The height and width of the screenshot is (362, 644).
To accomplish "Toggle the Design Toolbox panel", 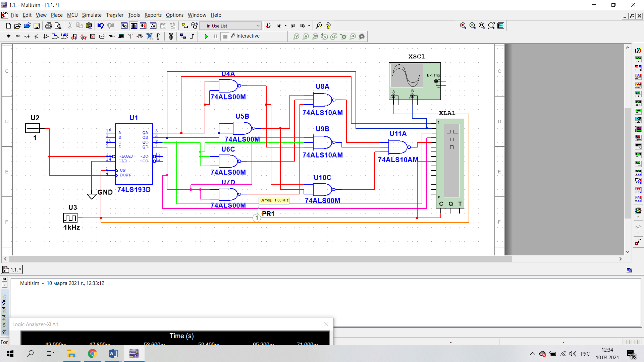I will 124,26.
